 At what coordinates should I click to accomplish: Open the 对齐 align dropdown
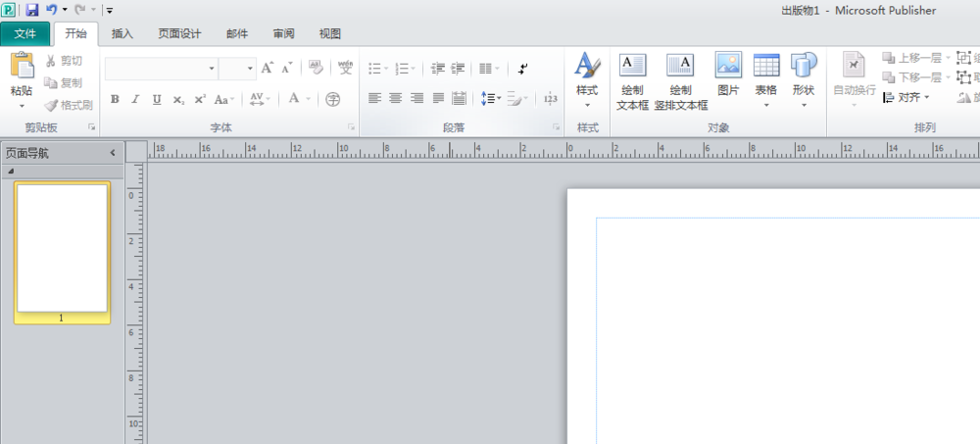pyautogui.click(x=907, y=97)
